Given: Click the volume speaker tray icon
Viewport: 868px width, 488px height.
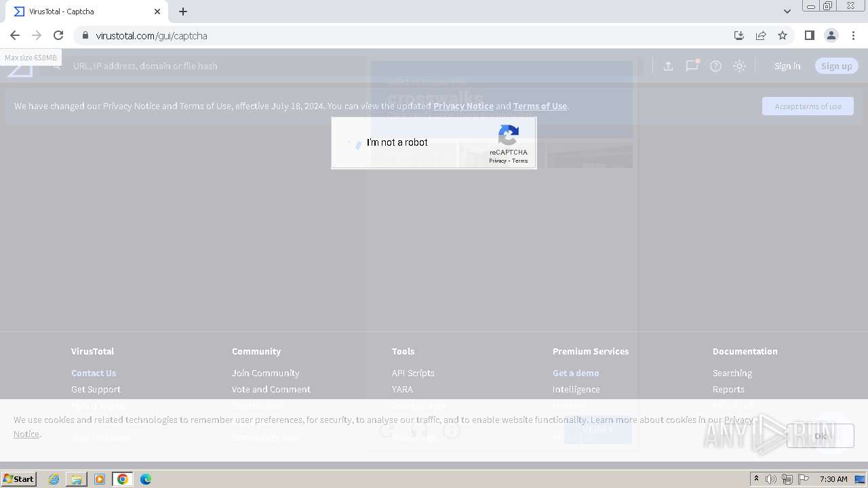Looking at the screenshot, I should pos(771,479).
